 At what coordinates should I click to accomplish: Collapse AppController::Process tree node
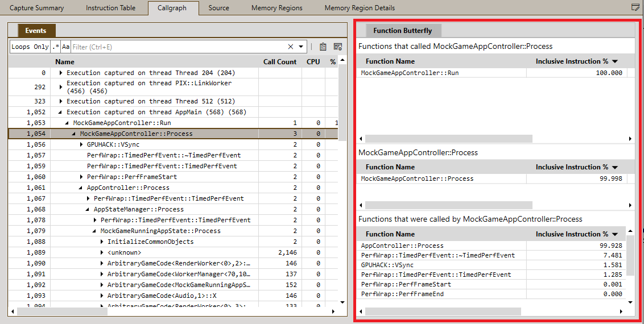click(x=81, y=188)
